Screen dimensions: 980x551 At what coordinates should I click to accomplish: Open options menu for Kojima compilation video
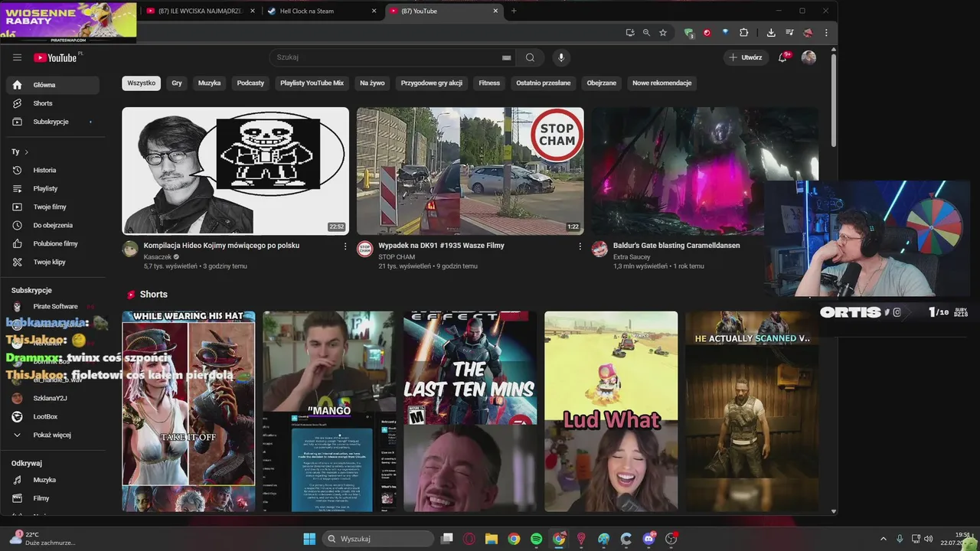coord(345,246)
